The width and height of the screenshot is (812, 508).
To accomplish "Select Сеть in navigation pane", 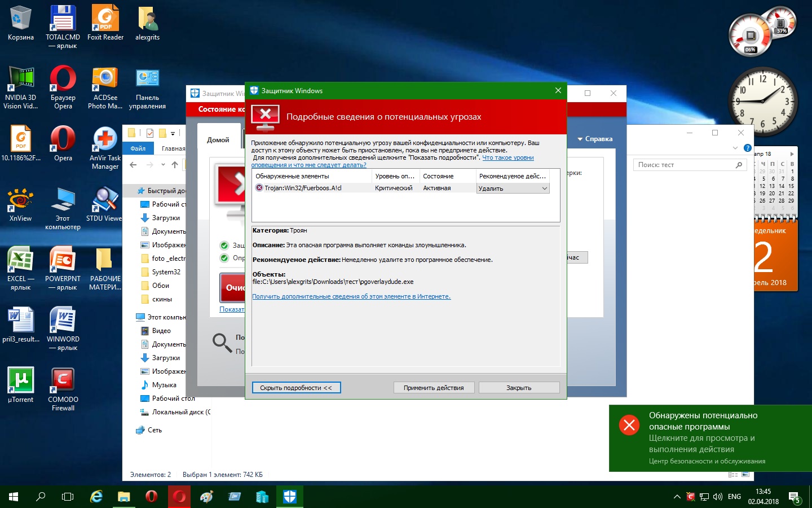I will click(154, 430).
